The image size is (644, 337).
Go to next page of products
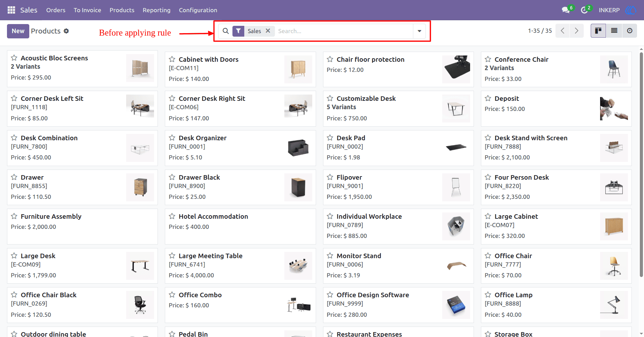coord(577,31)
